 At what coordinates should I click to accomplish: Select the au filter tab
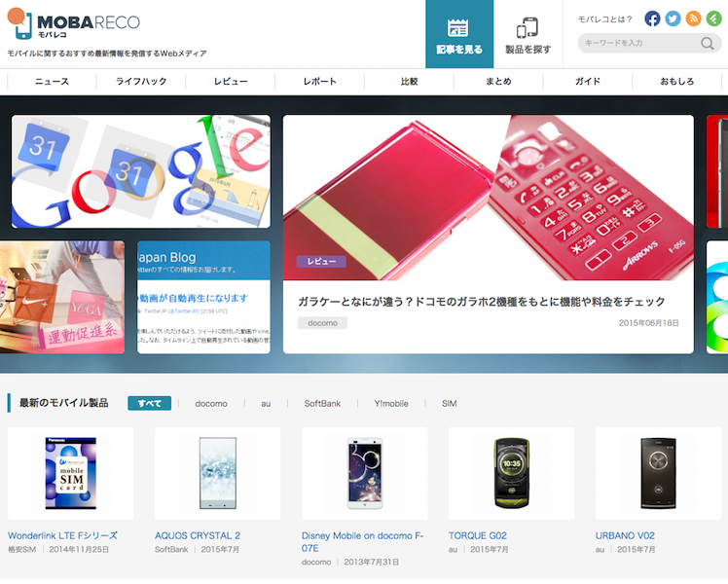266,404
